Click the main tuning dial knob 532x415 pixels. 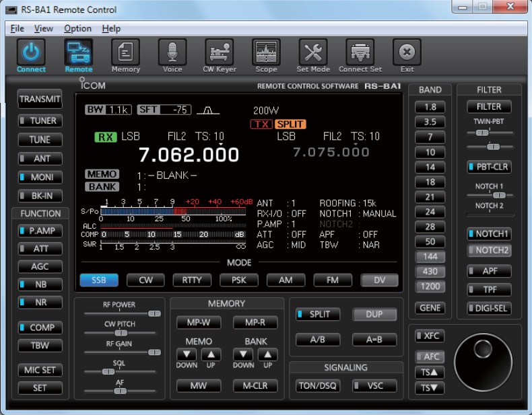(x=483, y=363)
